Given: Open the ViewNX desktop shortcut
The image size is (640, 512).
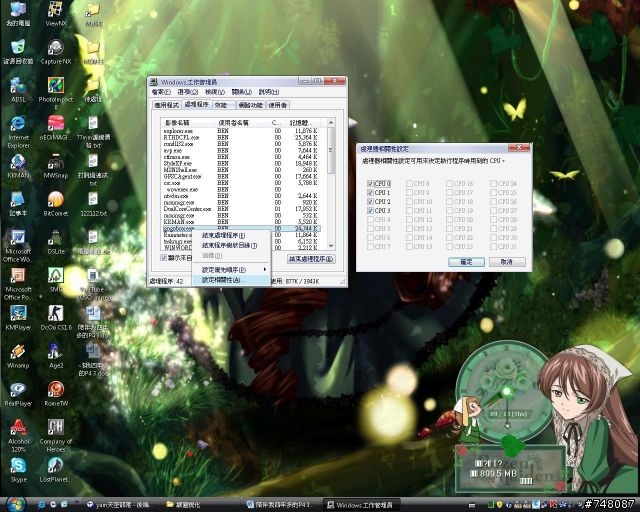Looking at the screenshot, I should coord(56,13).
